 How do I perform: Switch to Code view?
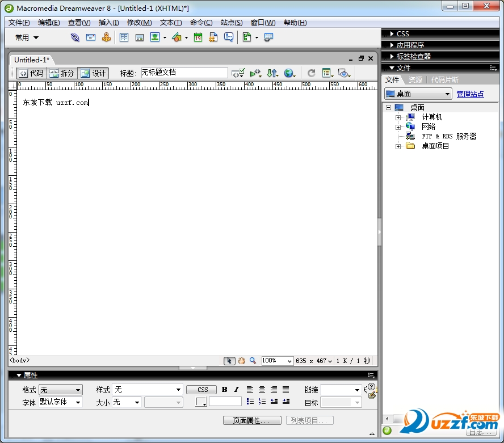click(32, 73)
